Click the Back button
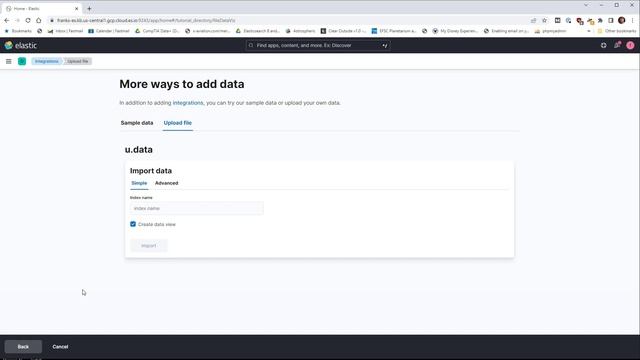This screenshot has height=360, width=640. point(23,347)
